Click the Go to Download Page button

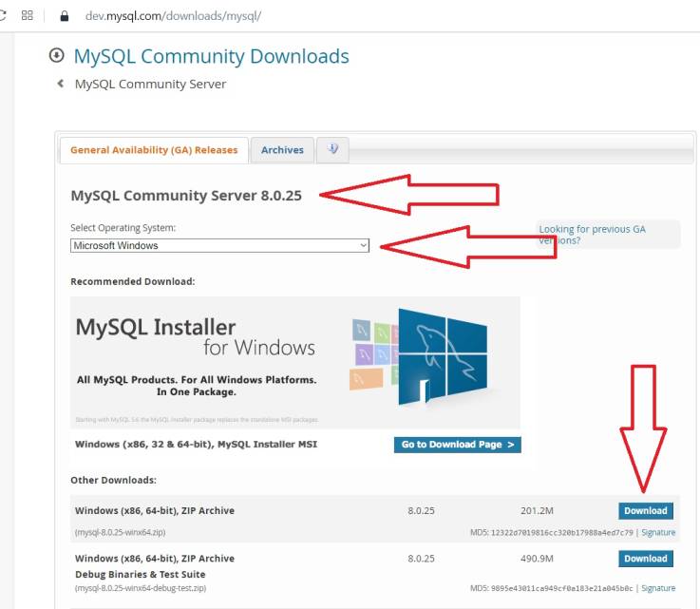click(457, 445)
